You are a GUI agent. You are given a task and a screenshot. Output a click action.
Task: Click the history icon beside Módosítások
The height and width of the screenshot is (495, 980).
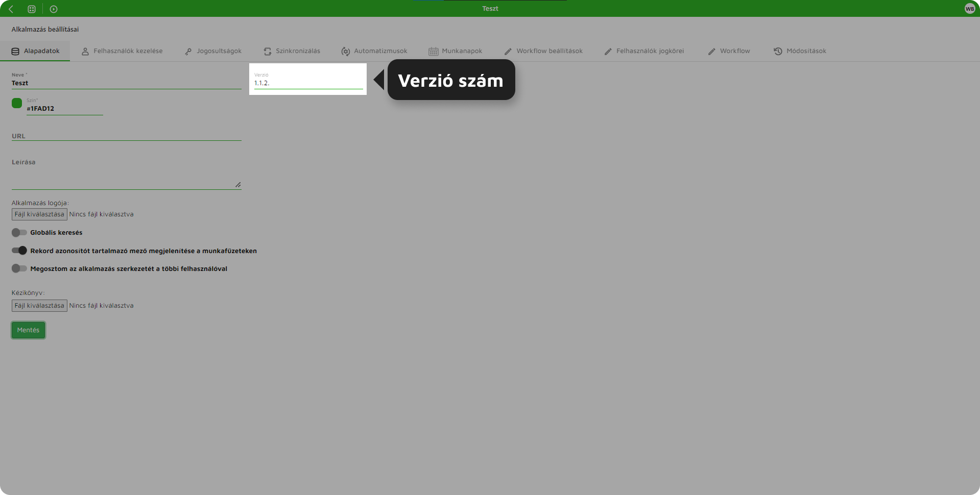pos(778,52)
